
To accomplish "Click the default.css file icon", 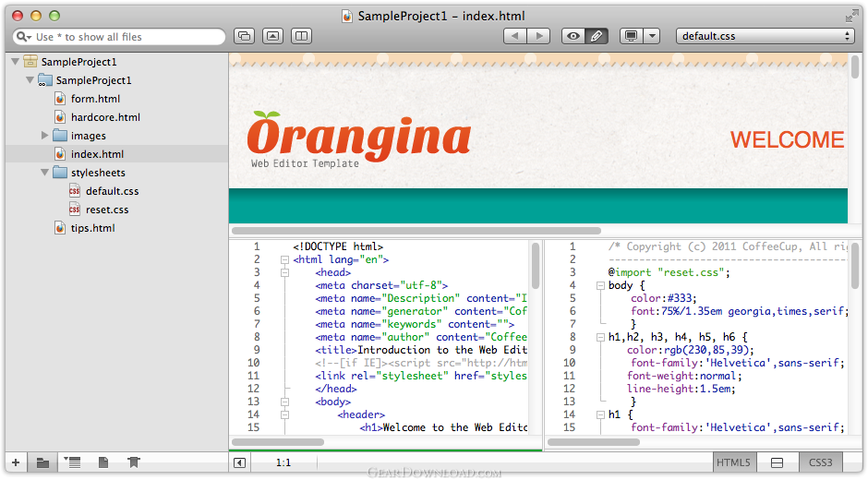I will point(74,191).
